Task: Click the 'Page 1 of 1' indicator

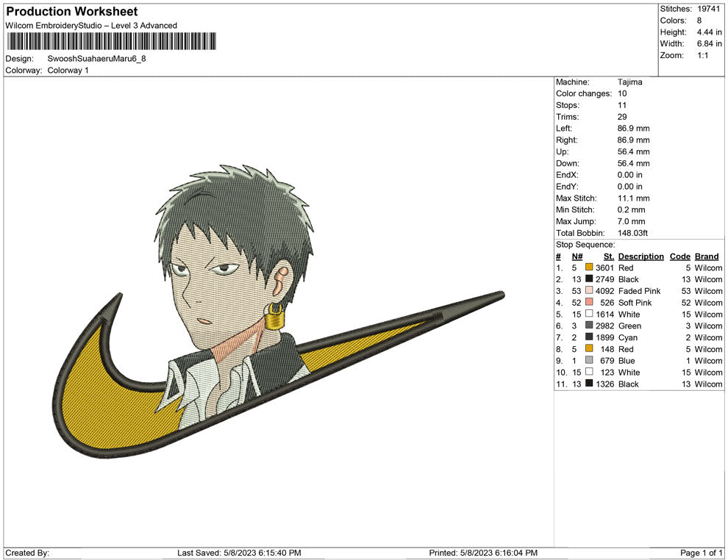Action: click(701, 553)
